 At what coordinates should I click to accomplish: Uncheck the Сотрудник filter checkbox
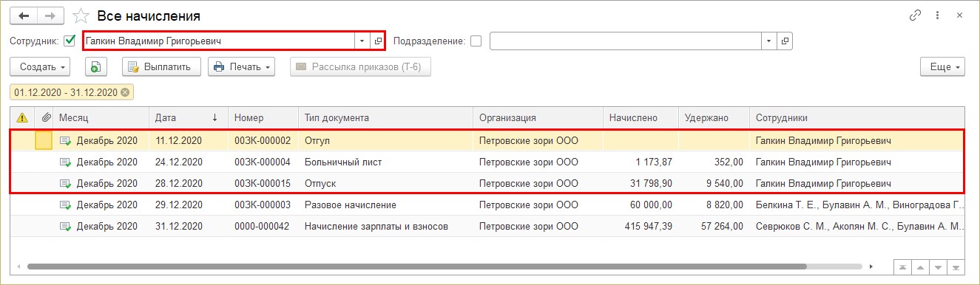coord(70,41)
